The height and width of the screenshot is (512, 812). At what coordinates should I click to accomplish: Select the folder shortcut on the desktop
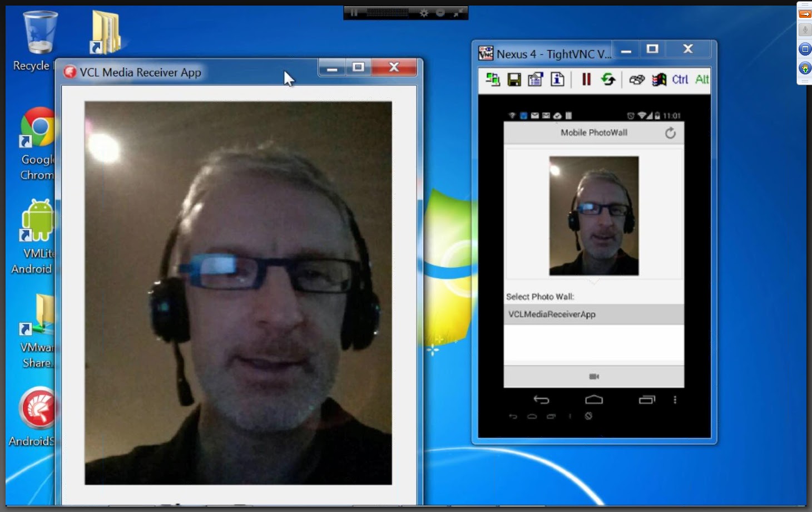106,32
